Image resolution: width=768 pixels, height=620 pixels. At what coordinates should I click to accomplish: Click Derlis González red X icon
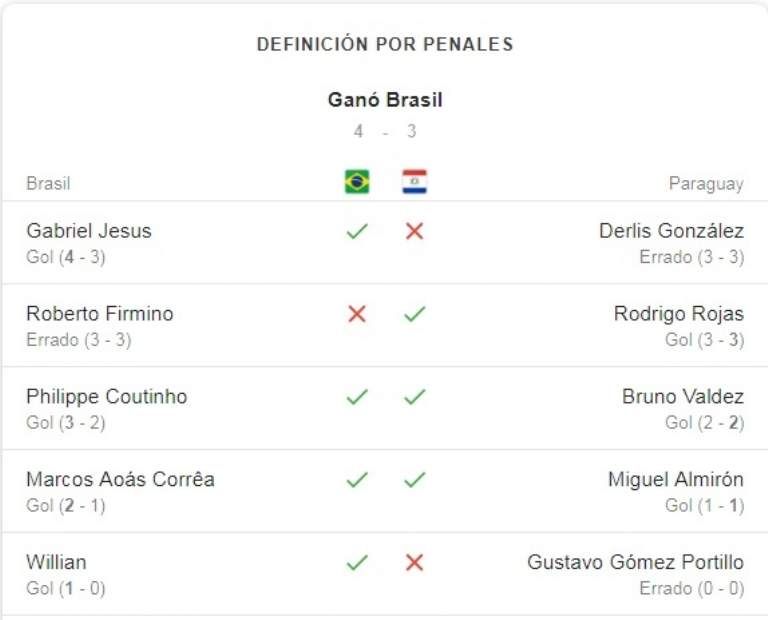tap(414, 232)
